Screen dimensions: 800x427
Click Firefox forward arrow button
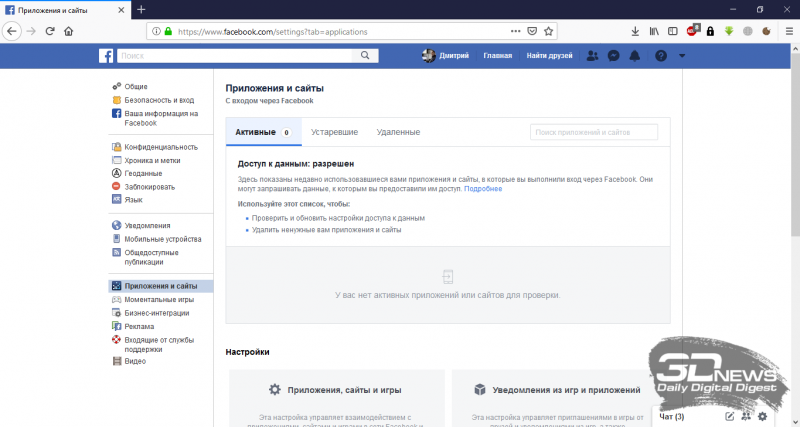31,31
